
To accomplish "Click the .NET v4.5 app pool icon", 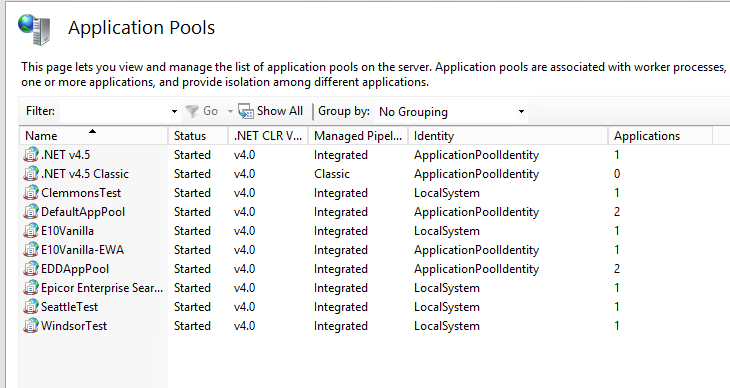I will point(31,154).
